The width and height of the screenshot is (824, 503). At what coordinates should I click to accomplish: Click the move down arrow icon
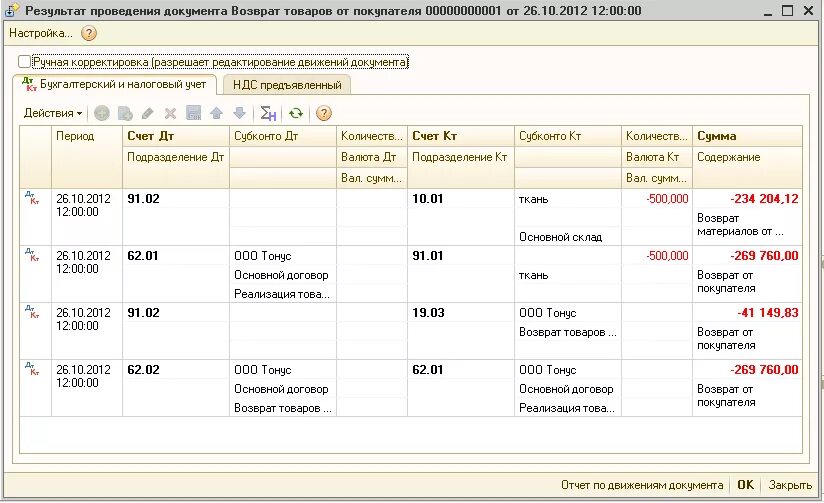click(240, 113)
